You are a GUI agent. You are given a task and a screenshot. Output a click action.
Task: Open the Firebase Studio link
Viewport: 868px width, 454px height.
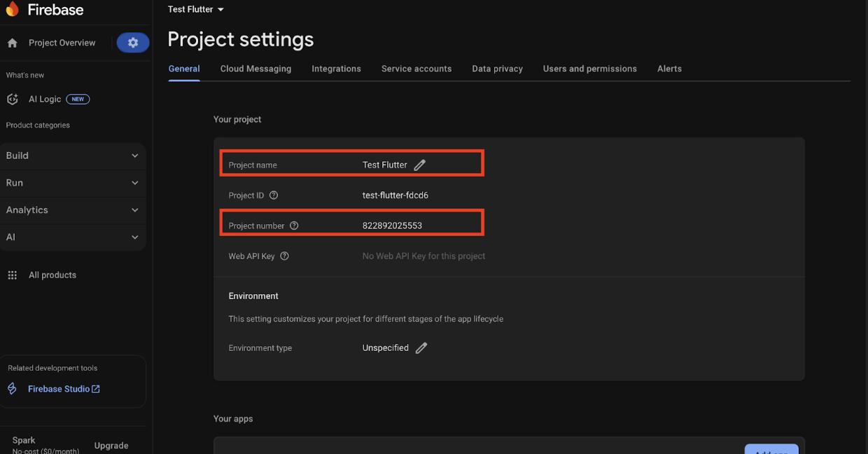pos(64,389)
